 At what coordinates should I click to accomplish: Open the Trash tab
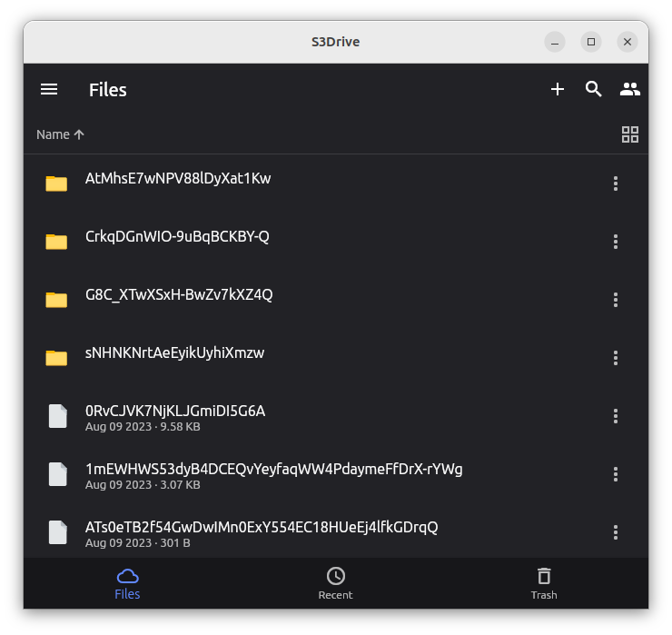[x=544, y=583]
